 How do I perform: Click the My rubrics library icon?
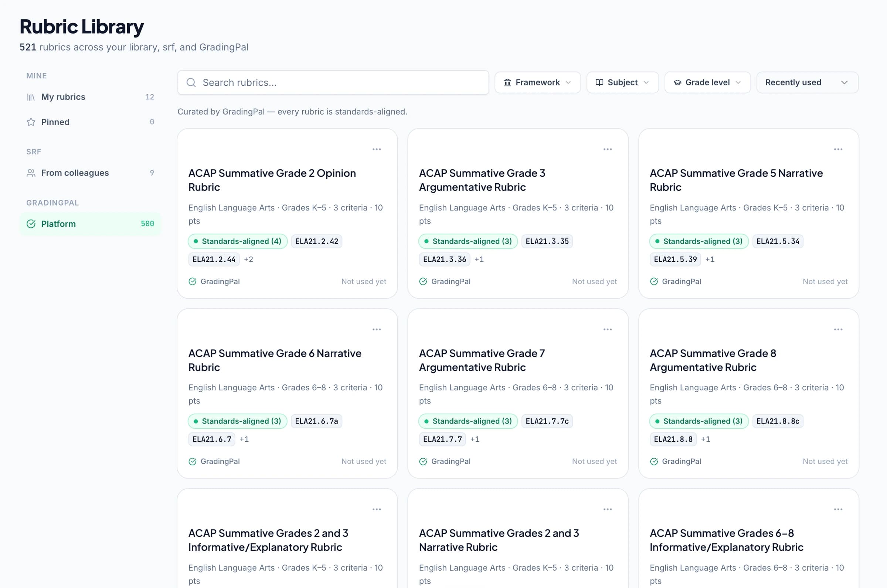31,97
